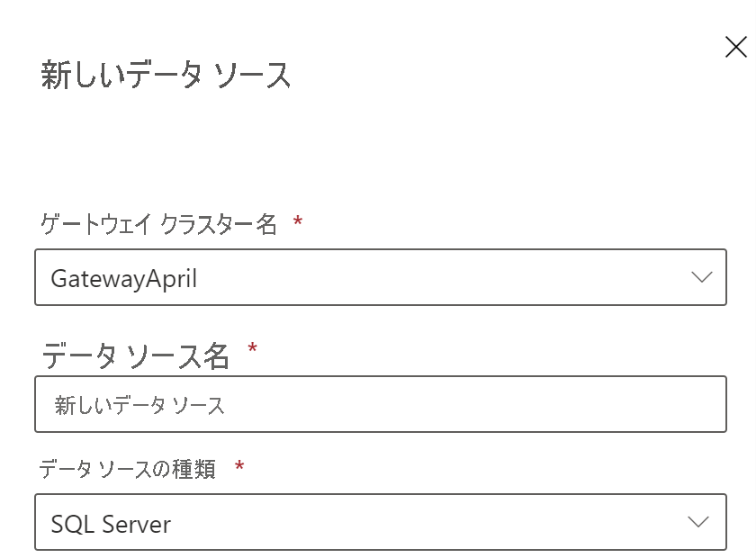Open the ゲートウェイ クラスター名 combo box
This screenshot has height=558, width=756.
click(x=380, y=277)
